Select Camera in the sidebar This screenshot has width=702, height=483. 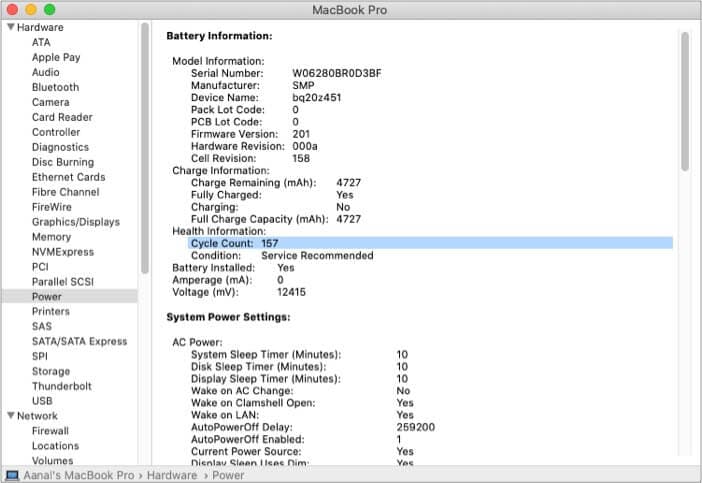[51, 102]
